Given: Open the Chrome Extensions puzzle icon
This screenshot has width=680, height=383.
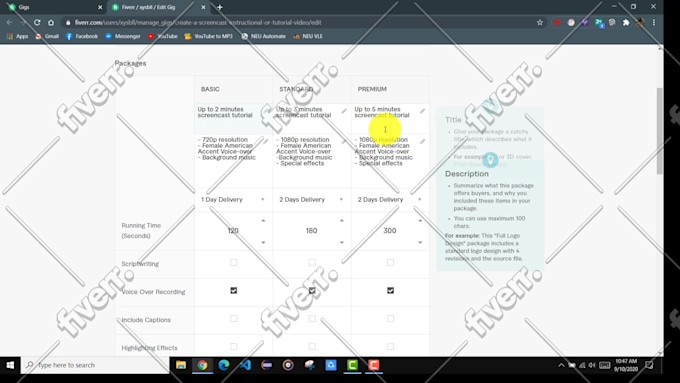Looking at the screenshot, I should (x=626, y=23).
